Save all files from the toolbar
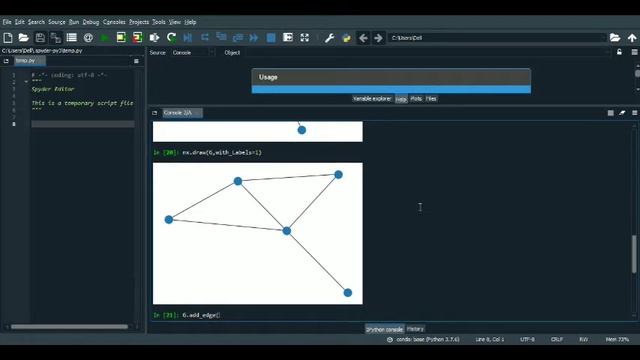 point(56,38)
